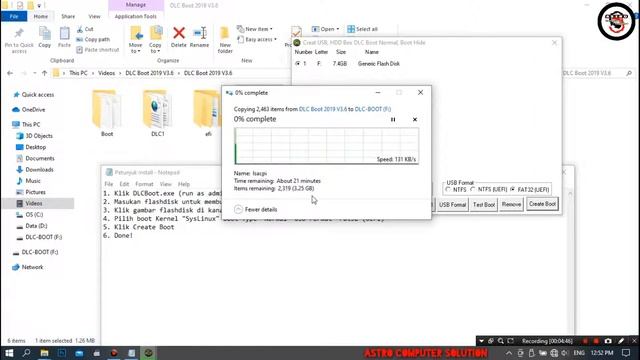Select NTFS (UEFI) USB format option
Image resolution: width=640 pixels, height=360 pixels.
489,190
